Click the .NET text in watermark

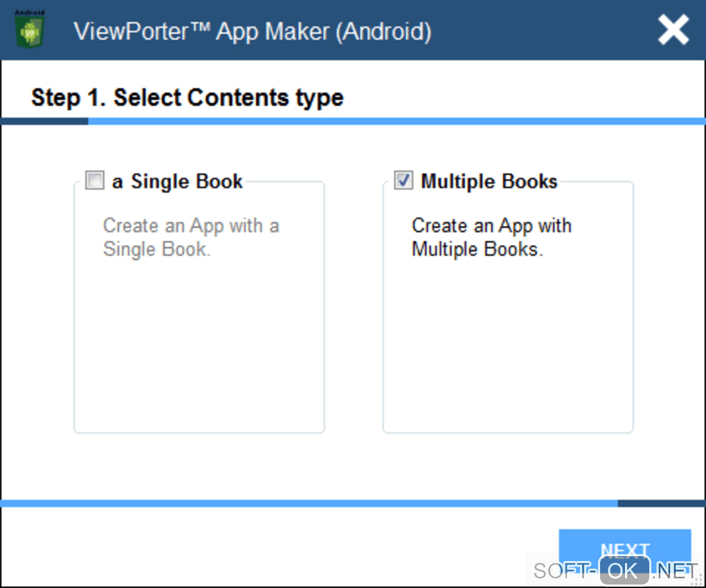[x=676, y=571]
